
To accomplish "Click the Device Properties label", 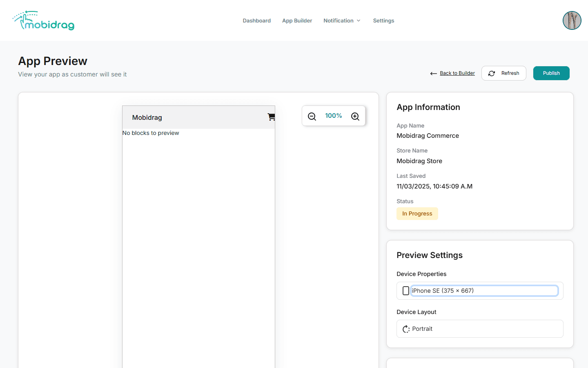I will pyautogui.click(x=421, y=274).
